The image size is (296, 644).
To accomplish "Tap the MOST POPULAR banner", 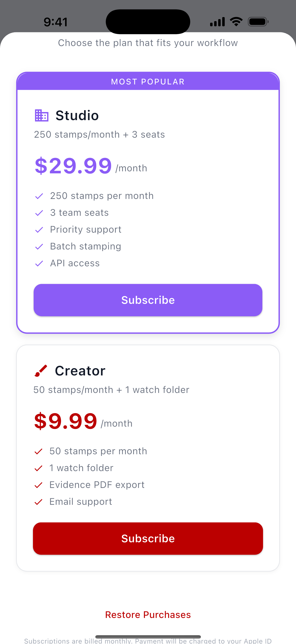I will [x=148, y=81].
